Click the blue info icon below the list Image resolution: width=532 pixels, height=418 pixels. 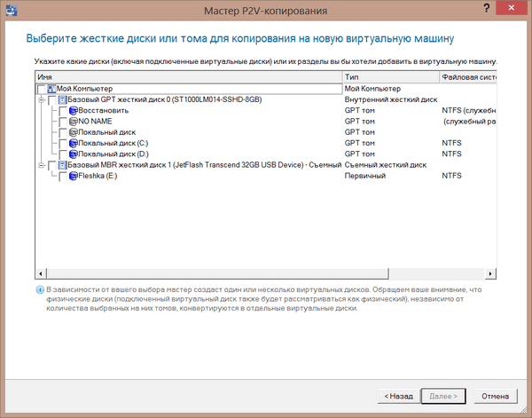click(40, 290)
